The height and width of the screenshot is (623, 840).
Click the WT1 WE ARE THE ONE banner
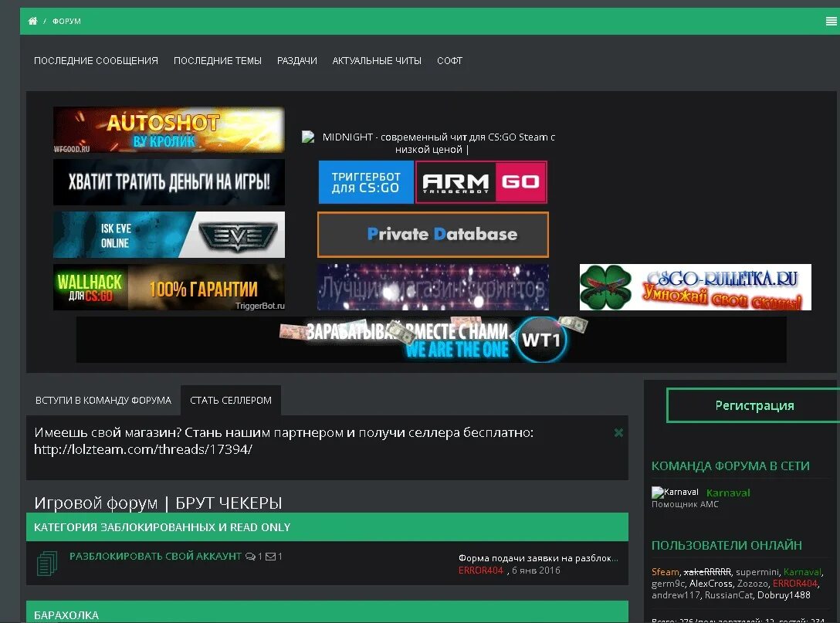point(432,340)
